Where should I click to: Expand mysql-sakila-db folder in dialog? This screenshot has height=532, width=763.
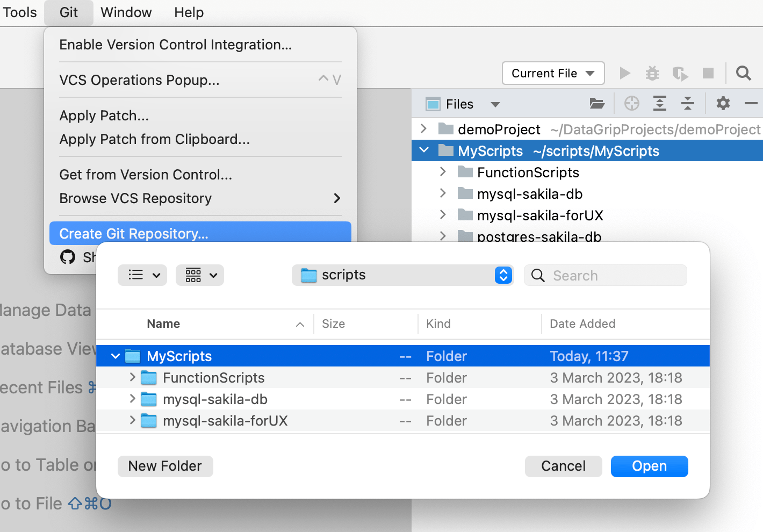(x=132, y=399)
